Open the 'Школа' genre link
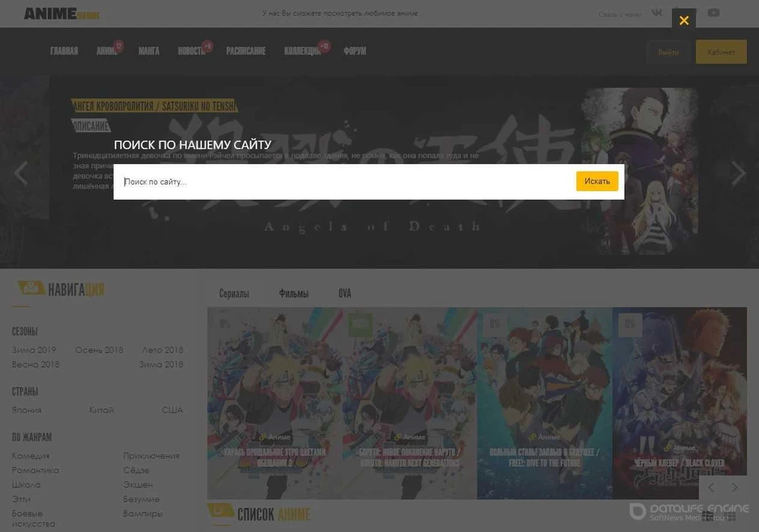Viewport: 759px width, 532px height. click(26, 484)
